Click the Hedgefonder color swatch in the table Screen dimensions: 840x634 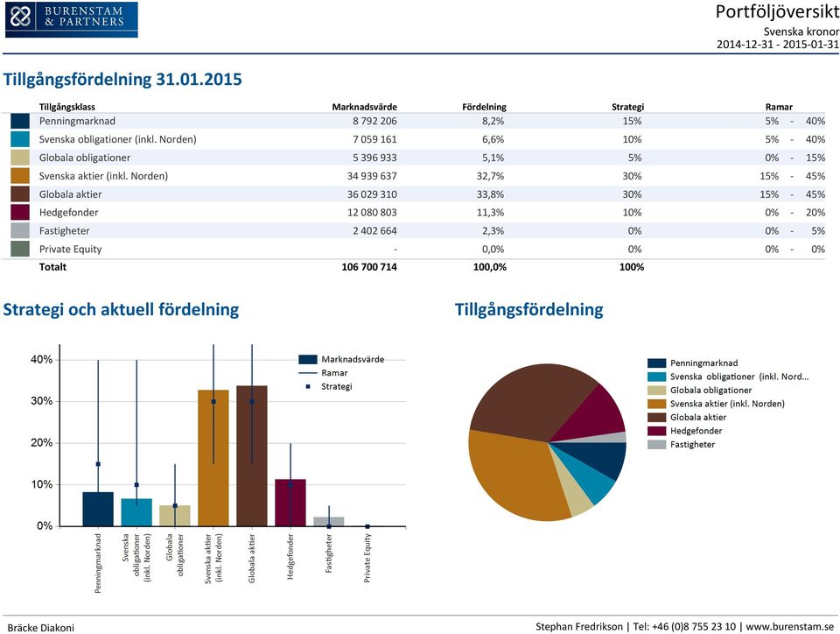pos(20,212)
